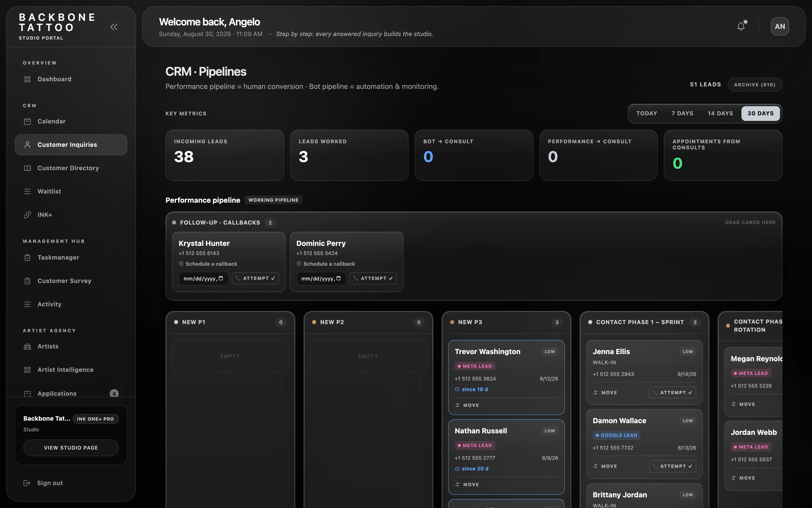Screen dimensions: 812x508
Task: Click the clock icon on Krystal Hunter's card
Action: point(181,264)
